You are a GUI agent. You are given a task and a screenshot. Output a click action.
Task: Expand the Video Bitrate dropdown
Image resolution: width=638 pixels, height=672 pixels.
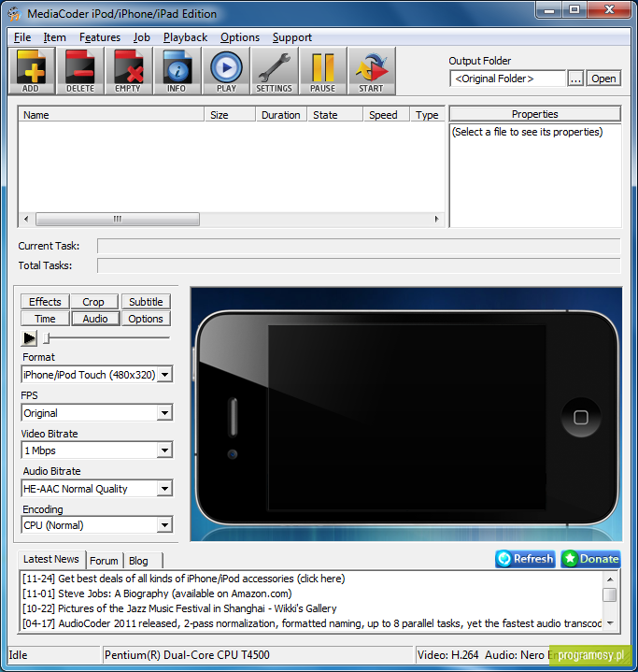165,450
